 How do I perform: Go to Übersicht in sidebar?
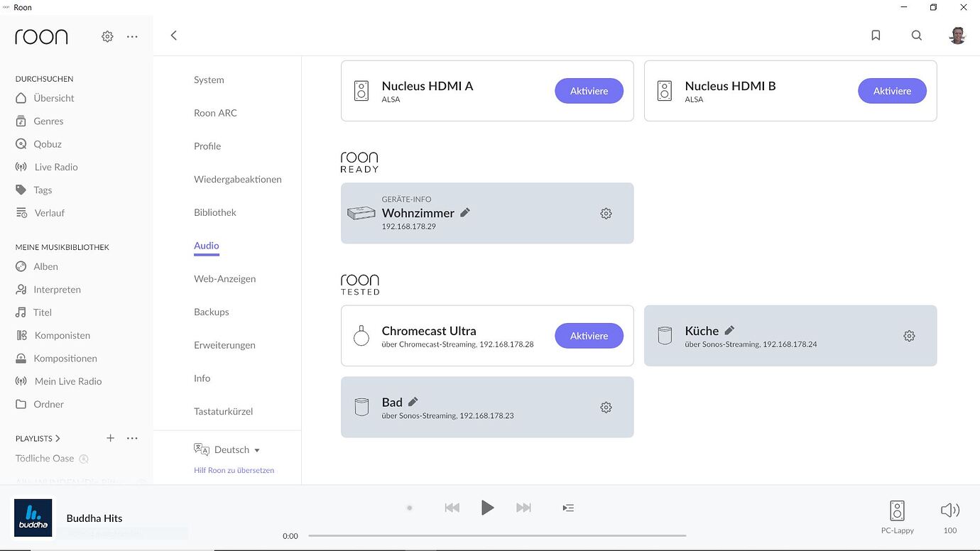click(45, 98)
